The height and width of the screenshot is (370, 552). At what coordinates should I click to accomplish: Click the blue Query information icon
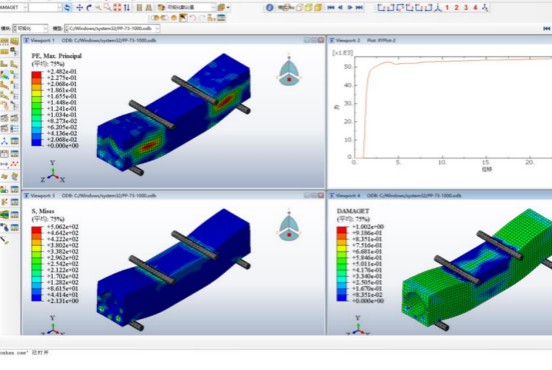tap(269, 7)
